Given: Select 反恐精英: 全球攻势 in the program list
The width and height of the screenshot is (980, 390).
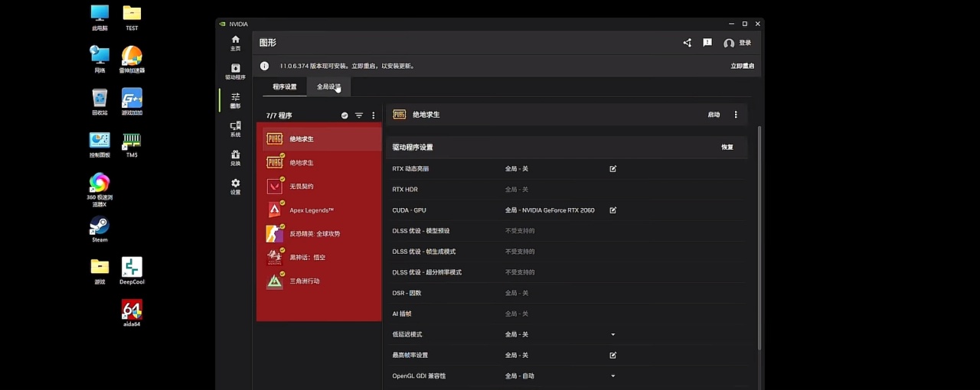Looking at the screenshot, I should (x=318, y=233).
